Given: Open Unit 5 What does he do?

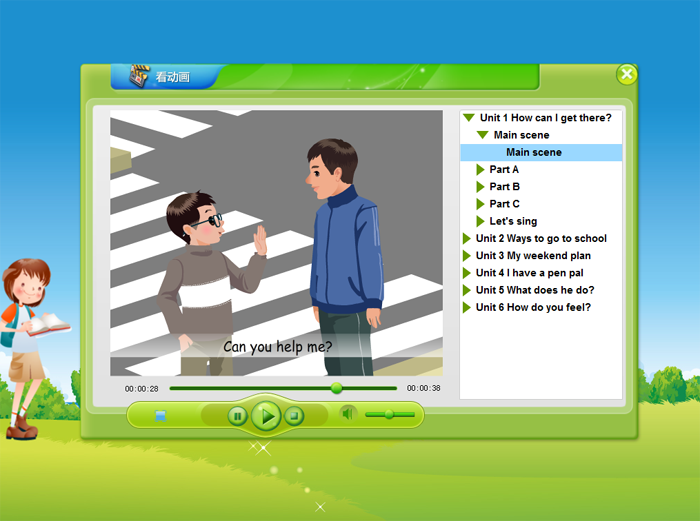Looking at the screenshot, I should (535, 290).
